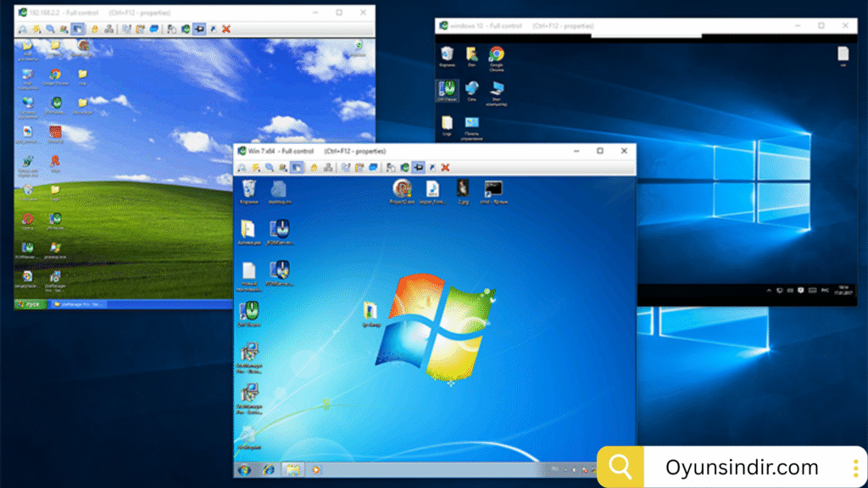The width and height of the screenshot is (868, 488).
Task: Click the three-dot menu beside Oyunsindir.com
Action: tap(855, 467)
